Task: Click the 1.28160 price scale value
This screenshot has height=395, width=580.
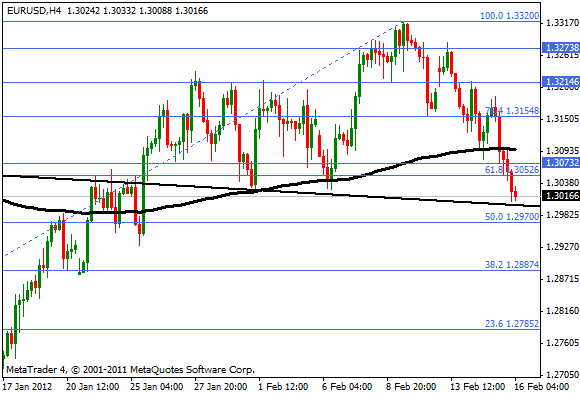Action: 562,311
